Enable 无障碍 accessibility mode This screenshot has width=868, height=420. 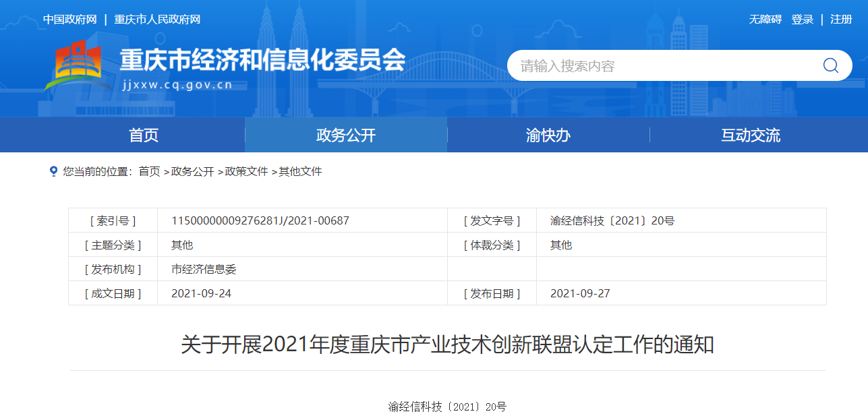tap(765, 20)
